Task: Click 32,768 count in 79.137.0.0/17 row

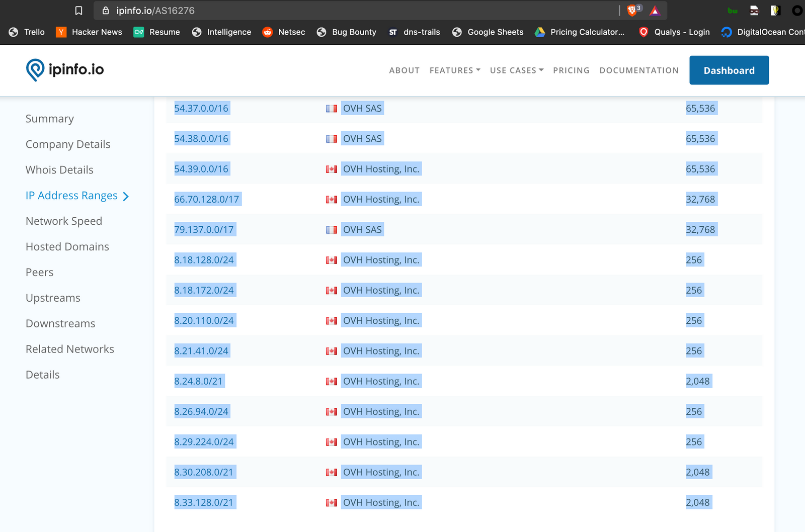Action: point(700,230)
